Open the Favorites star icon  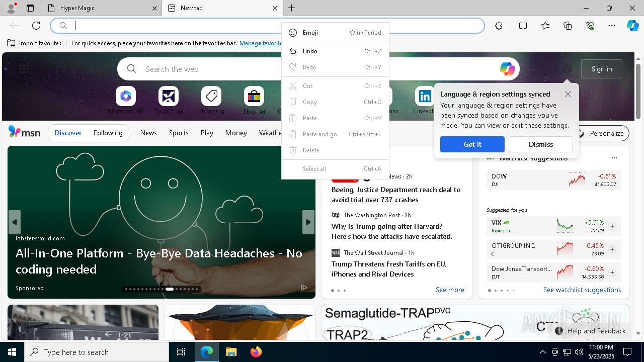(545, 26)
